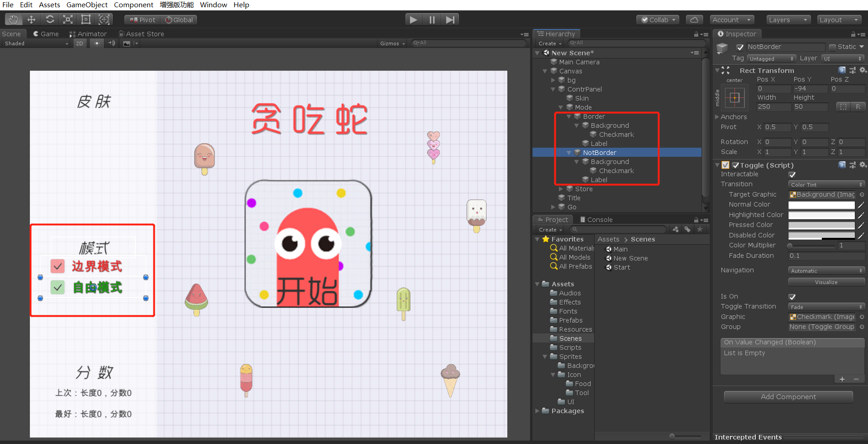Viewport: 868px width, 444px height.
Task: Open the Tag Untagged dropdown
Action: [x=772, y=58]
